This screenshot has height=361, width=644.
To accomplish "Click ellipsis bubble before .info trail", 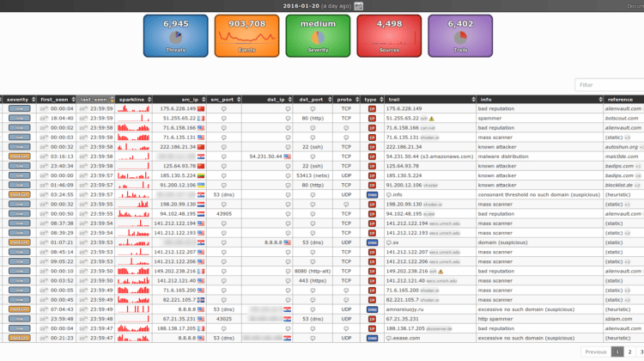I will click(388, 195).
